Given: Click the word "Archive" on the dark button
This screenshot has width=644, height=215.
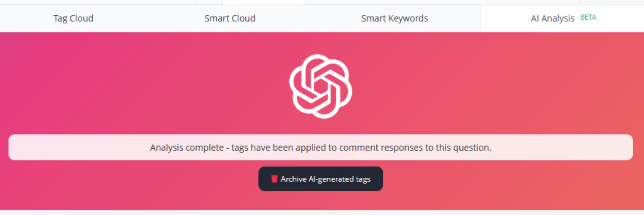Looking at the screenshot, I should point(293,179).
